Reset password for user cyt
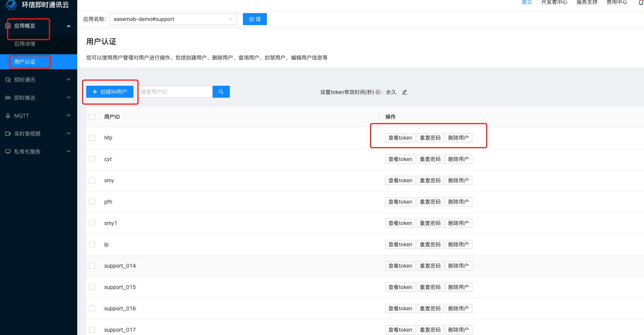The width and height of the screenshot is (644, 335). pyautogui.click(x=430, y=159)
